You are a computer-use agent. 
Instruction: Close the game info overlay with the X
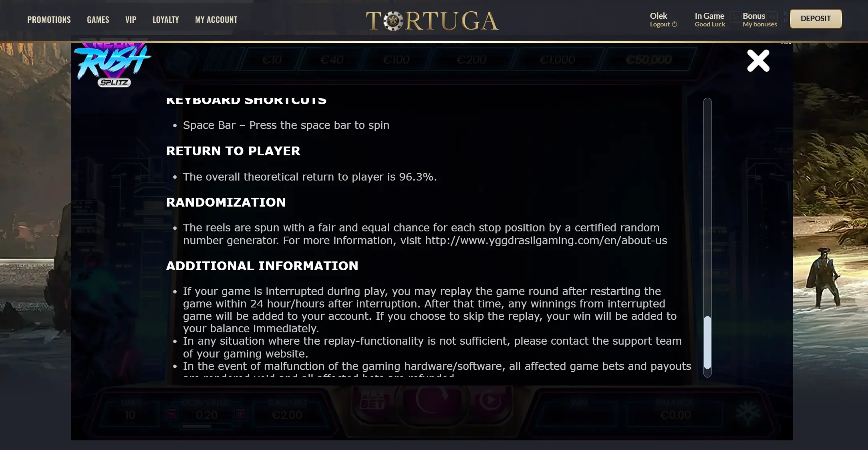tap(758, 61)
